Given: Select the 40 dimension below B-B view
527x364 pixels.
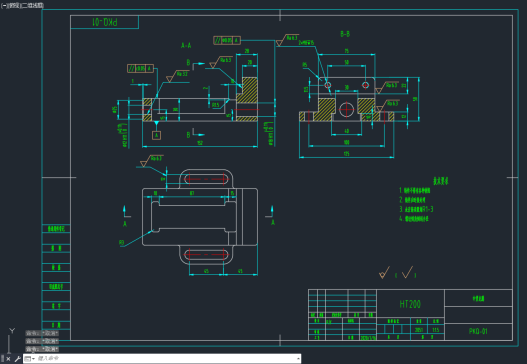Looking at the screenshot, I should pos(347,131).
